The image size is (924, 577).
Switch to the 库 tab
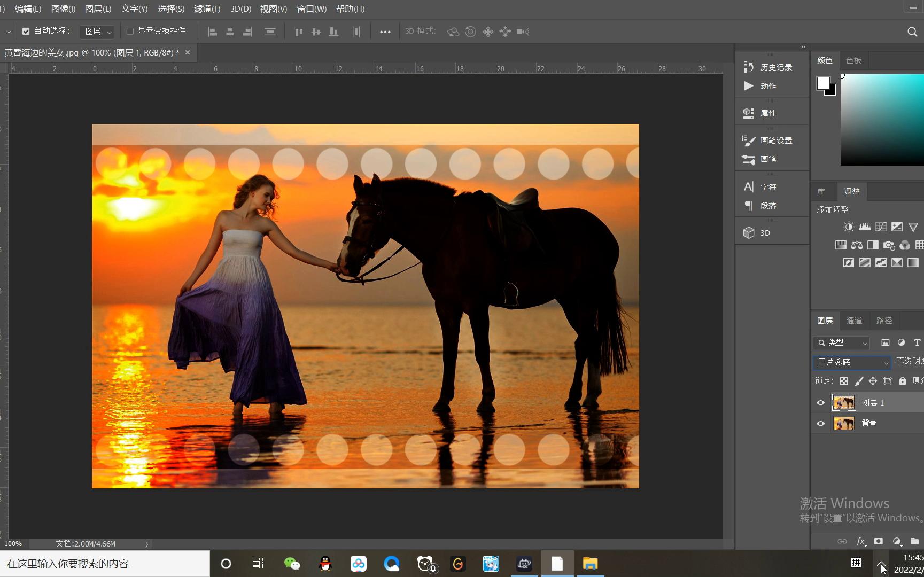tap(821, 191)
